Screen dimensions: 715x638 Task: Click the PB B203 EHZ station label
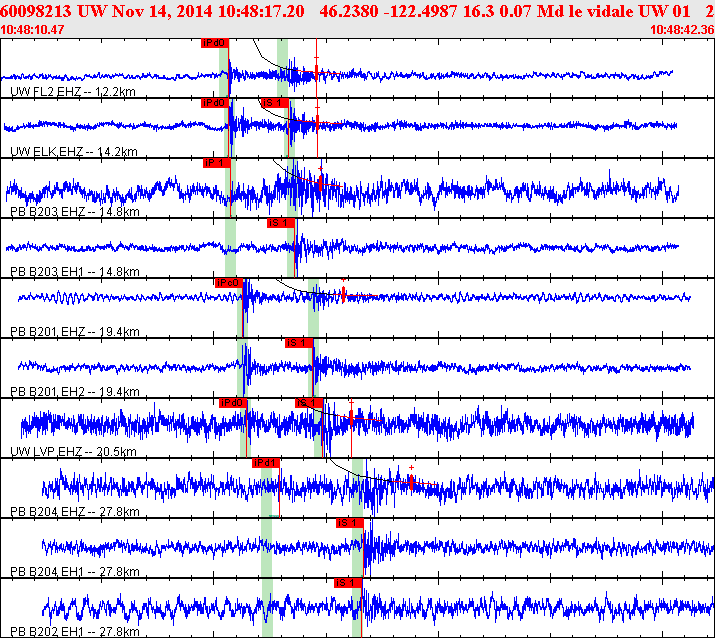click(75, 212)
